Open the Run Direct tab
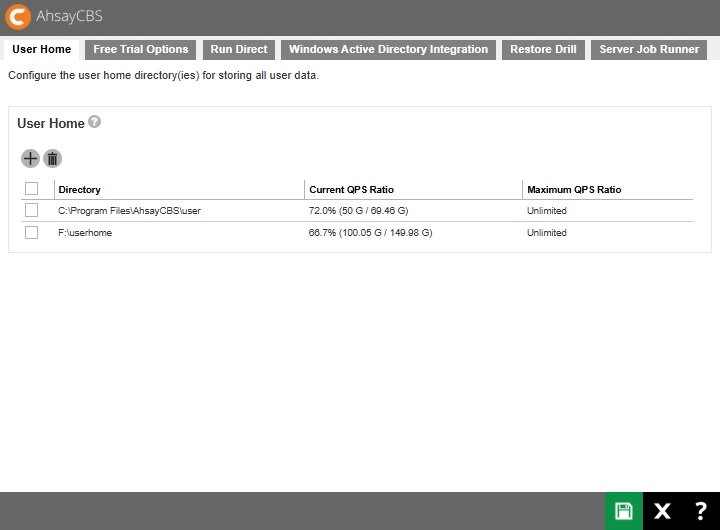This screenshot has width=720, height=530. (239, 49)
